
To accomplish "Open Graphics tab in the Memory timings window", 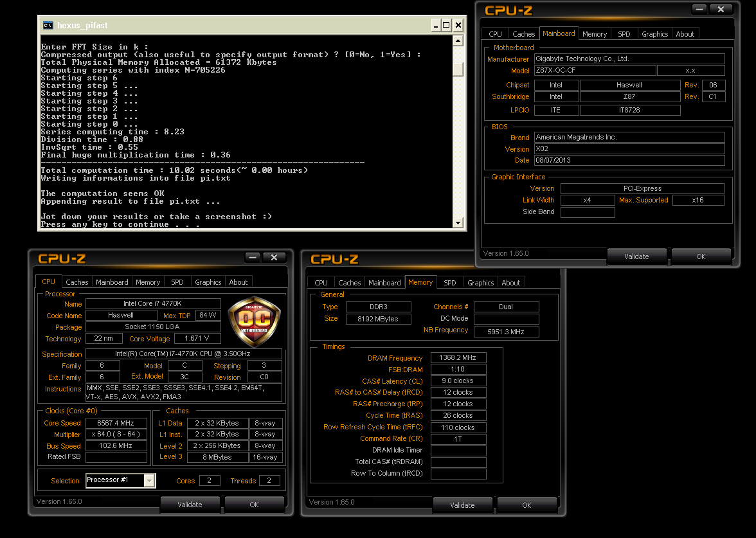I will [480, 283].
